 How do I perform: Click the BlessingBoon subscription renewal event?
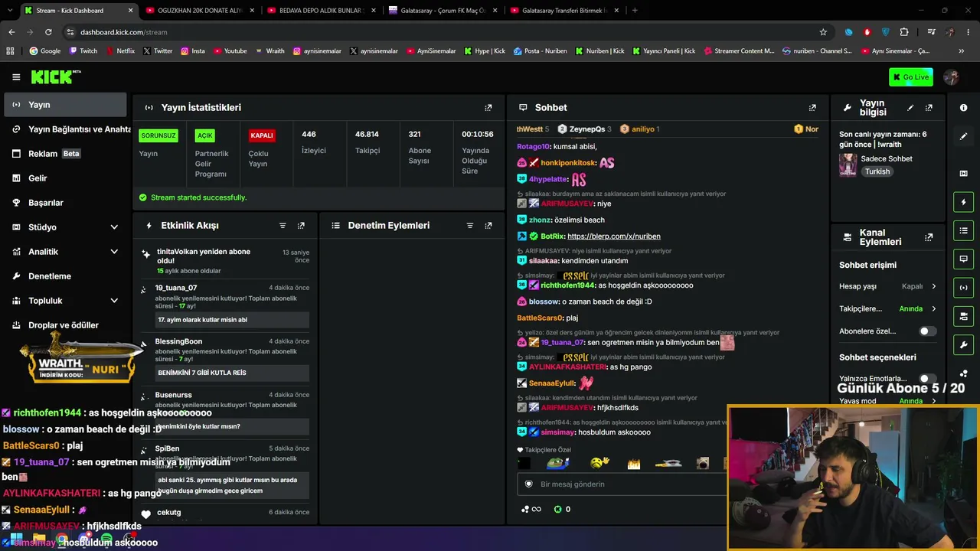(225, 358)
